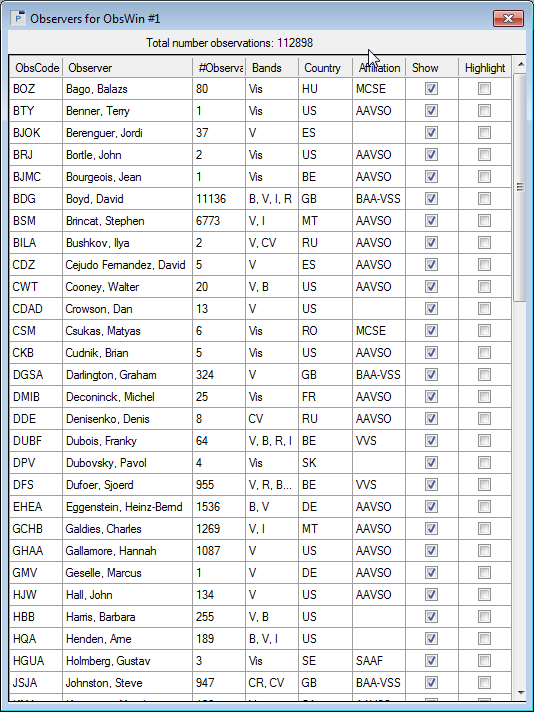This screenshot has height=712, width=534.
Task: Select the GHAA observer code cell
Action: tap(36, 550)
